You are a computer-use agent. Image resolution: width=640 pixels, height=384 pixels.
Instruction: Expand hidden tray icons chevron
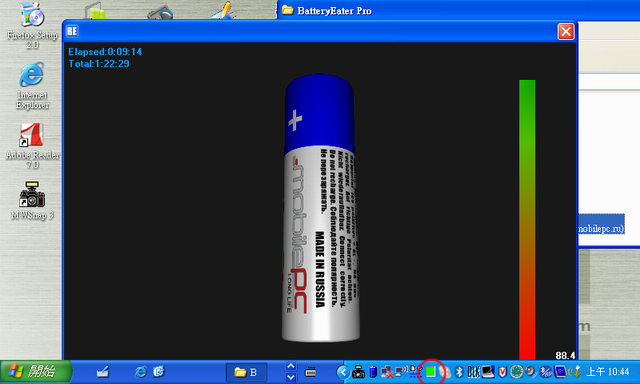343,372
